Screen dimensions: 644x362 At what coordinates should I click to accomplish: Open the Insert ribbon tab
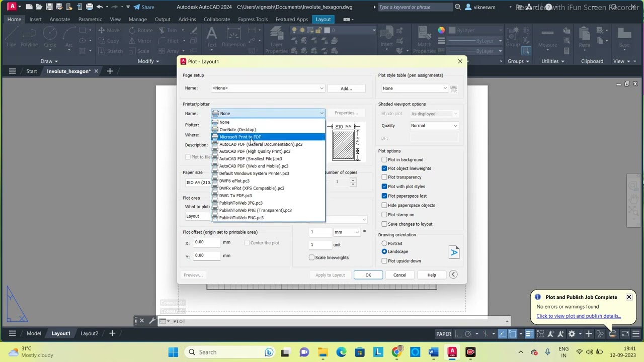pyautogui.click(x=35, y=19)
